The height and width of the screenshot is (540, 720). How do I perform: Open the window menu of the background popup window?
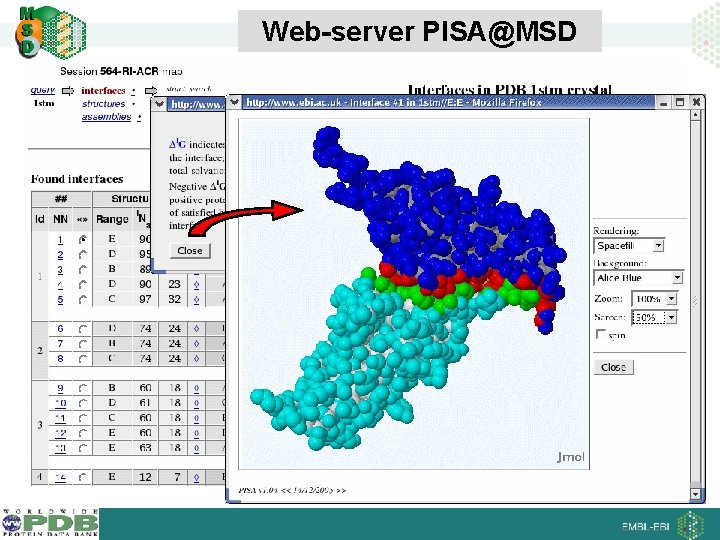159,104
